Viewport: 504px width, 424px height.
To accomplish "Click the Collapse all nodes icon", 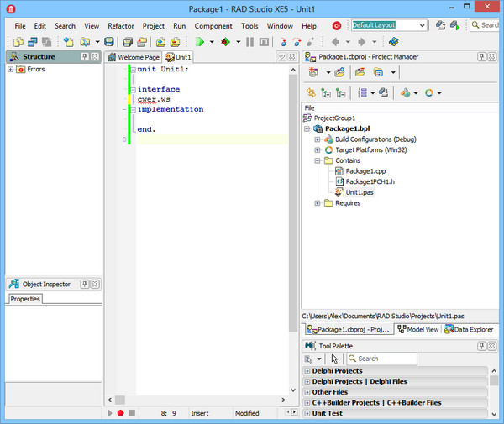I will tap(343, 92).
